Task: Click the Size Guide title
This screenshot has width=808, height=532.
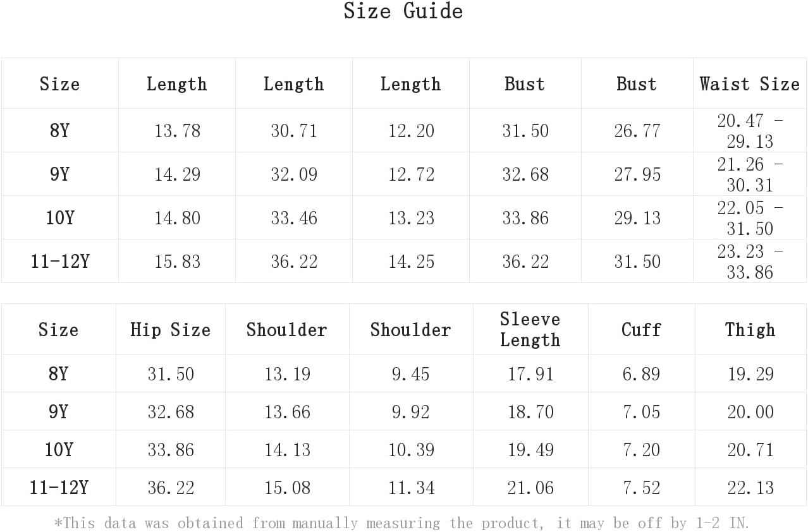Action: [x=403, y=11]
